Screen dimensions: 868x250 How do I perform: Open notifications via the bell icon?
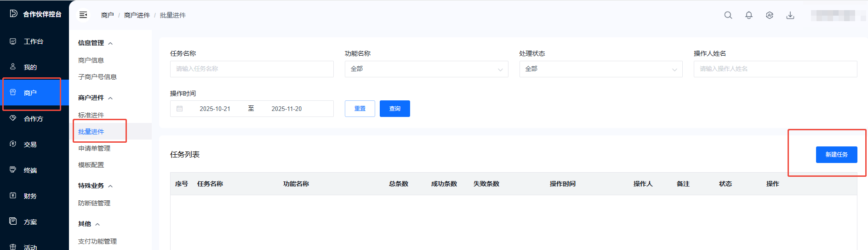click(x=748, y=15)
